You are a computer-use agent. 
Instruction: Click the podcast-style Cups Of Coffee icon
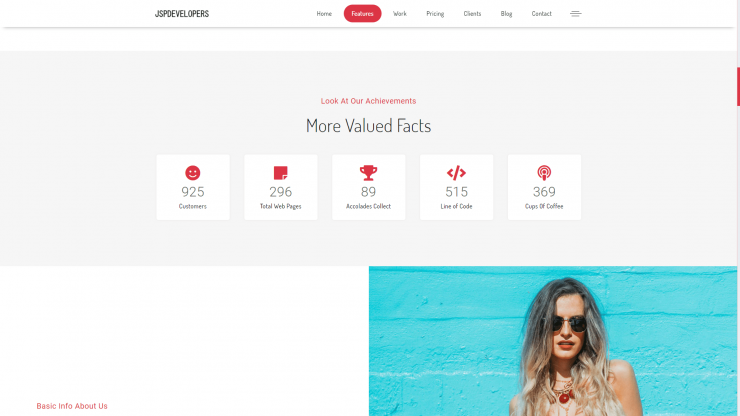(544, 173)
